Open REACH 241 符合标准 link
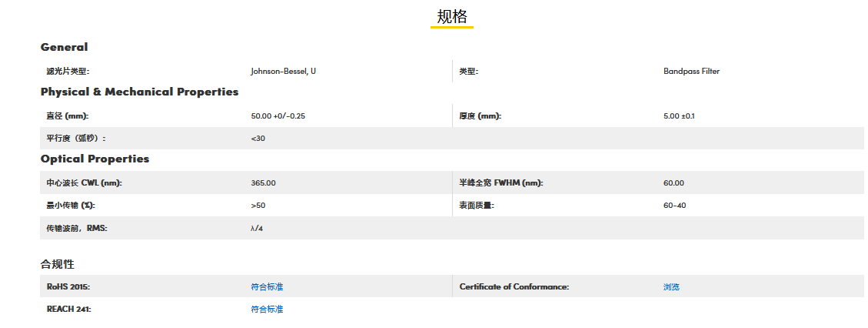The image size is (868, 328). [267, 309]
